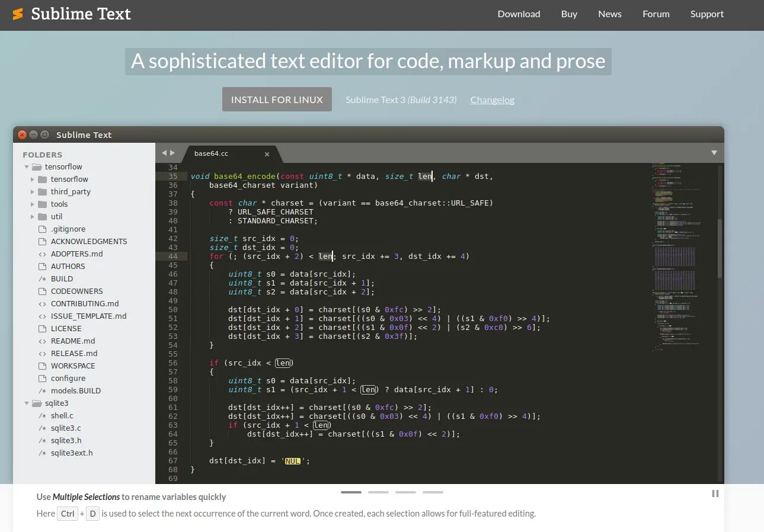
Task: Select the fourth slide indicator
Action: (x=433, y=492)
